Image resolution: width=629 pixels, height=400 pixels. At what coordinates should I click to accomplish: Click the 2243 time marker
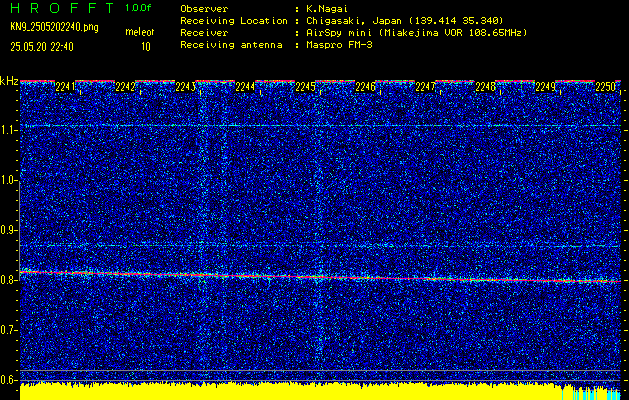[185, 87]
